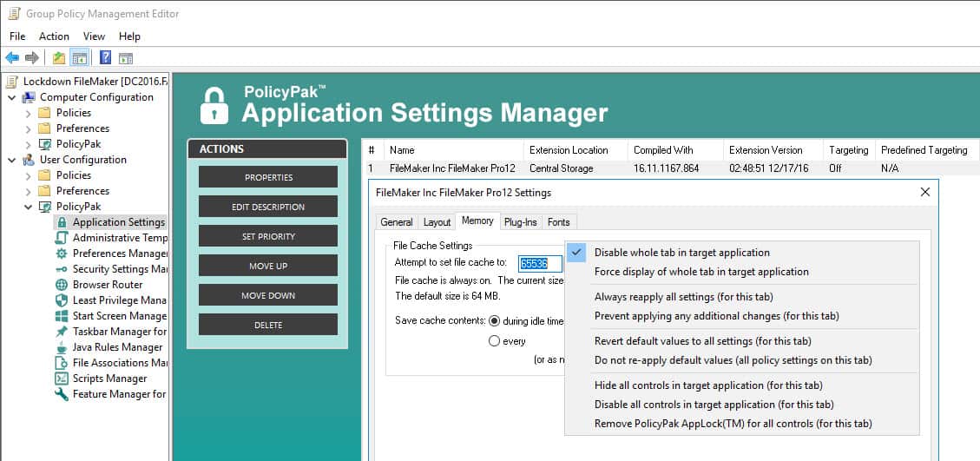980x461 pixels.
Task: Choose 'Disable all controls in target application'
Action: [x=742, y=405]
